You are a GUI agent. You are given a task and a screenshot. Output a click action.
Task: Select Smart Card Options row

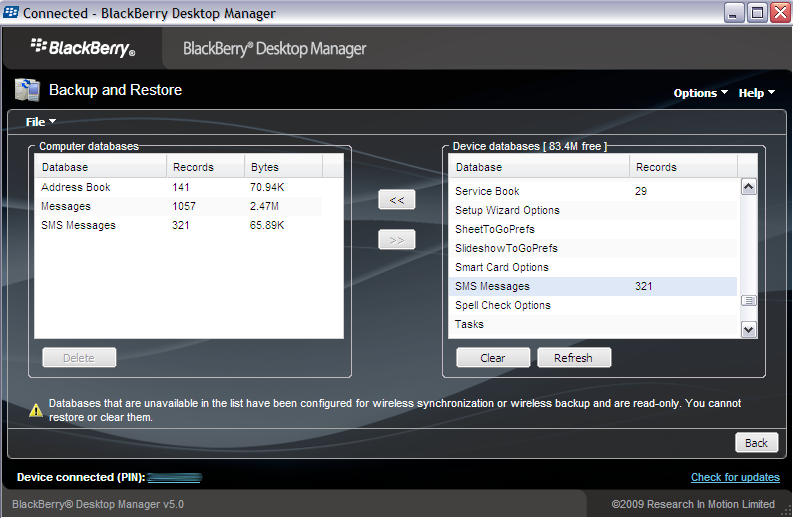click(593, 267)
